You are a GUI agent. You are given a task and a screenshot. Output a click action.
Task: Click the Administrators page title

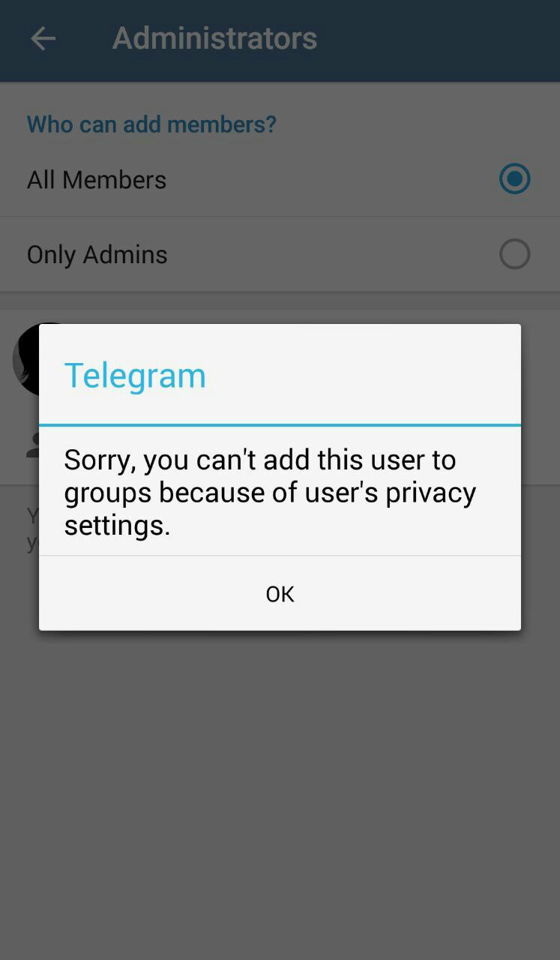[215, 38]
